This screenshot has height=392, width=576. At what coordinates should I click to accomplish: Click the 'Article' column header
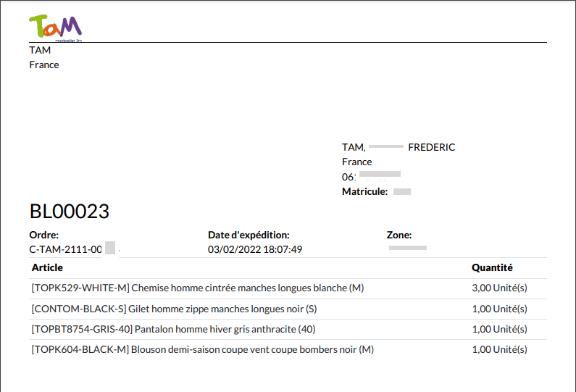point(47,267)
